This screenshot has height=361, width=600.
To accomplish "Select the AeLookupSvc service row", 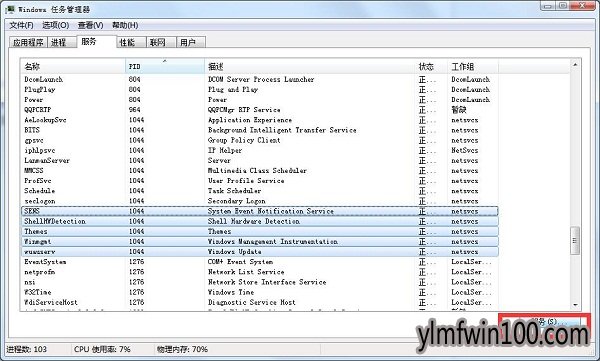I will (259, 120).
